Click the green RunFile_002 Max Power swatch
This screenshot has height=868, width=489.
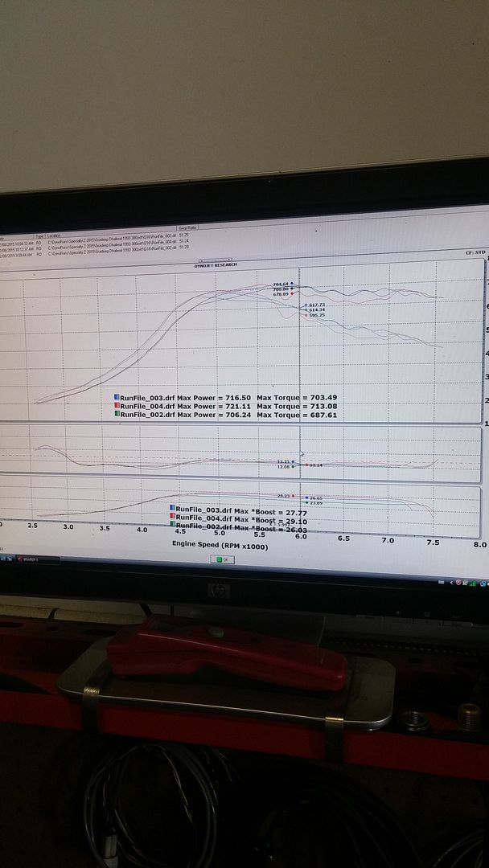pos(117,415)
